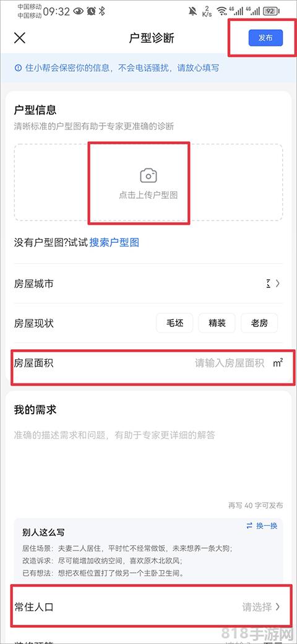Close the 户型诊断 page with X icon
The image size is (297, 644).
click(x=20, y=38)
